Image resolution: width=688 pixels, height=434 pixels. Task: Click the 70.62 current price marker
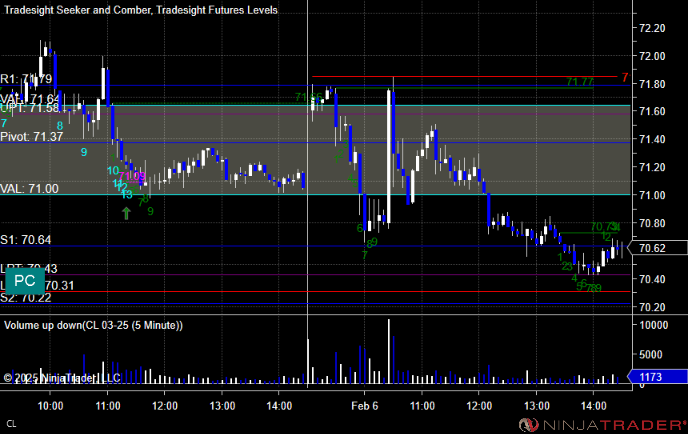point(657,248)
